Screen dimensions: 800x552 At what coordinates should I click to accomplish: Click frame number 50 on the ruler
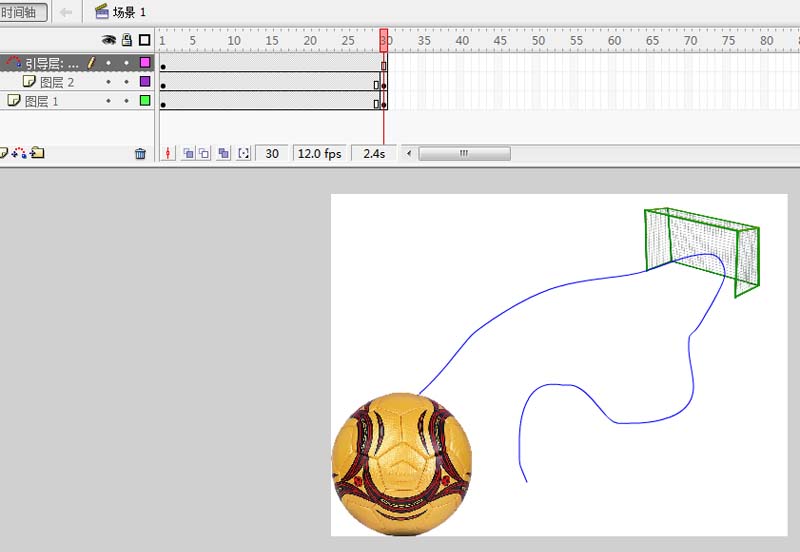(x=538, y=40)
